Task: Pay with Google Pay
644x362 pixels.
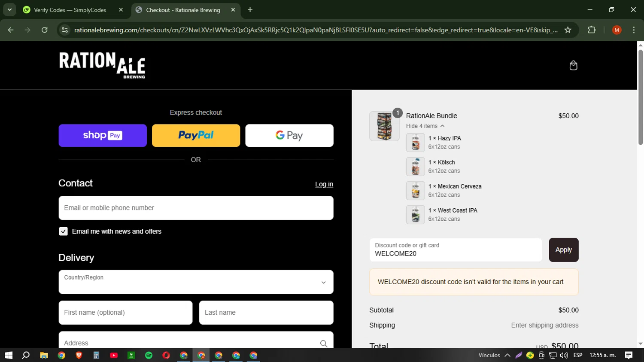Action: [x=289, y=136]
